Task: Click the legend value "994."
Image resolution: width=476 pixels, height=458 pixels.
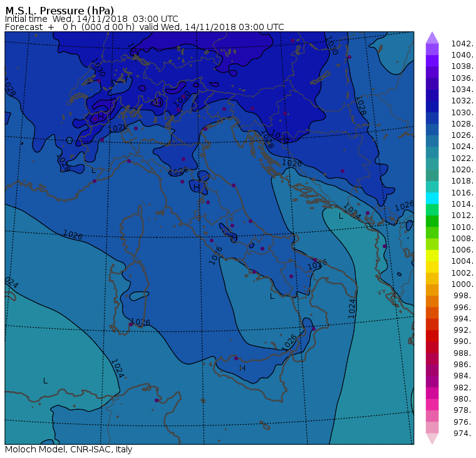Action: tap(463, 319)
